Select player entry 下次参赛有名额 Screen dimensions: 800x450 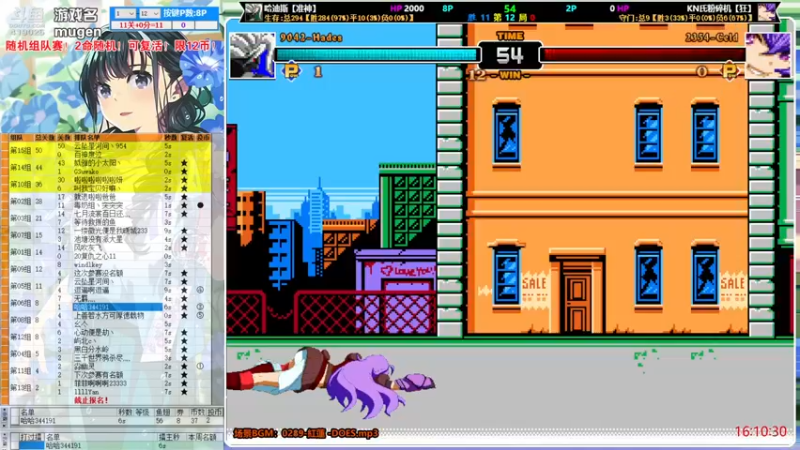(x=98, y=375)
